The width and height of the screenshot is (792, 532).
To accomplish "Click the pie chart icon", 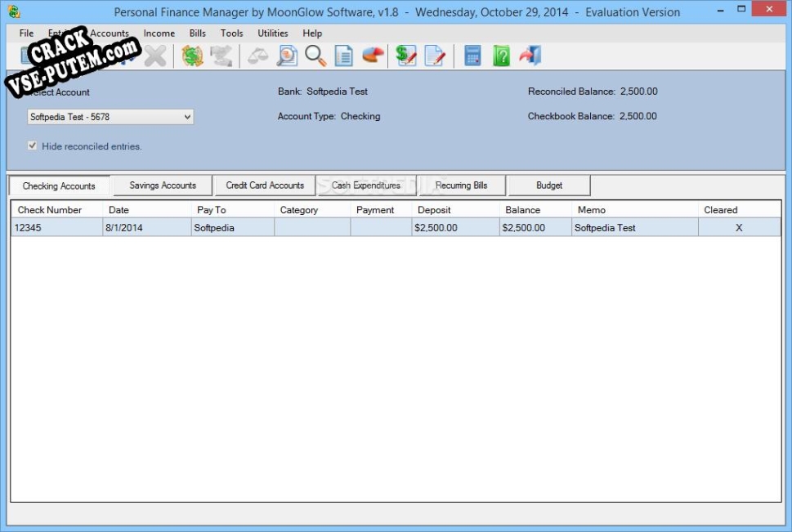I will pos(373,56).
